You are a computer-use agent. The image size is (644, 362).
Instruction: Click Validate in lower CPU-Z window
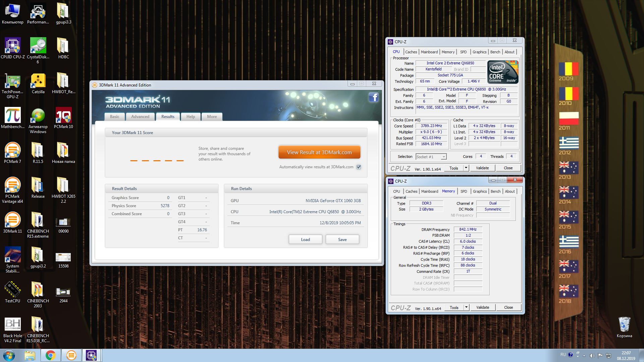click(x=483, y=307)
